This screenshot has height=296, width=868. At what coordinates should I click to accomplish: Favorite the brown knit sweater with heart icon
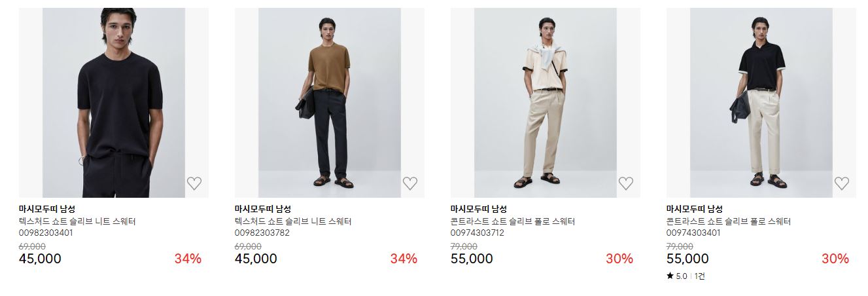coord(409,183)
